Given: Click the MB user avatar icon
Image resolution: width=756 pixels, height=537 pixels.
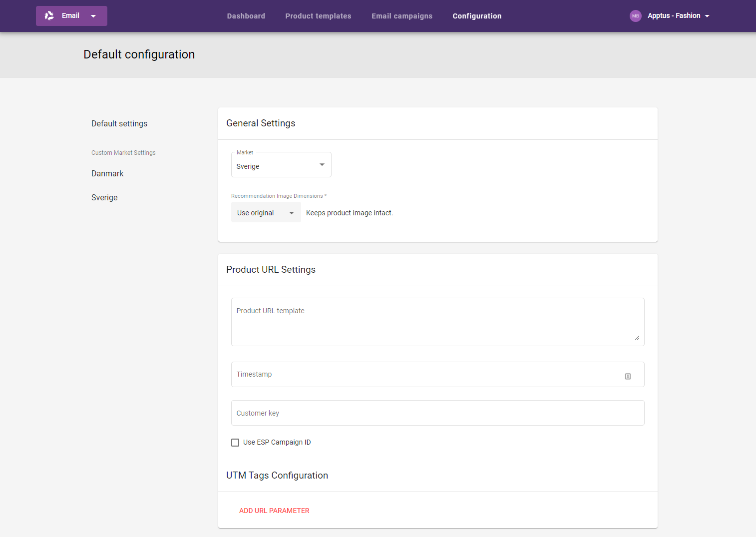Looking at the screenshot, I should pyautogui.click(x=635, y=16).
